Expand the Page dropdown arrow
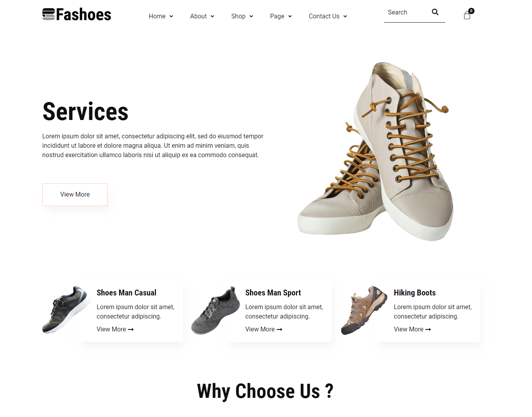The height and width of the screenshot is (417, 532). (290, 16)
